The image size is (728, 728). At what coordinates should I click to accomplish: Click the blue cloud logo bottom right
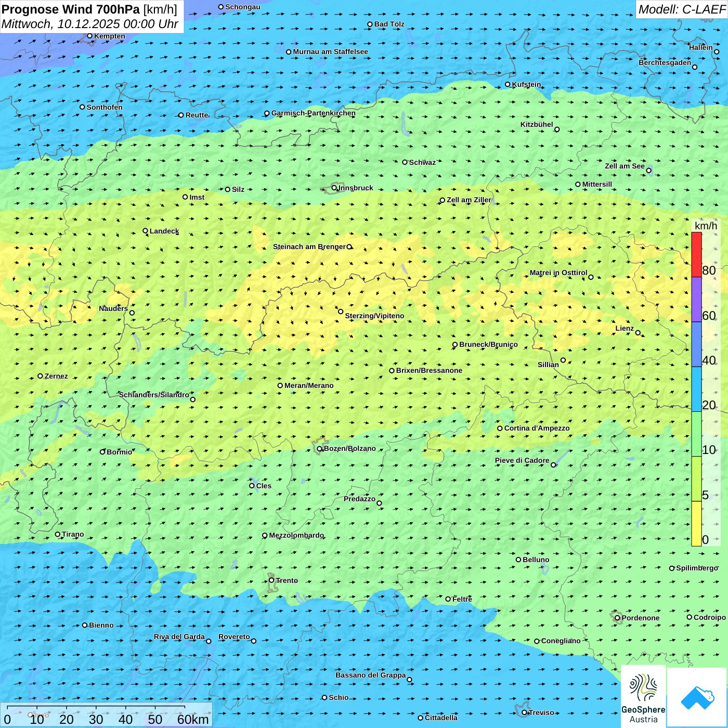point(697,697)
